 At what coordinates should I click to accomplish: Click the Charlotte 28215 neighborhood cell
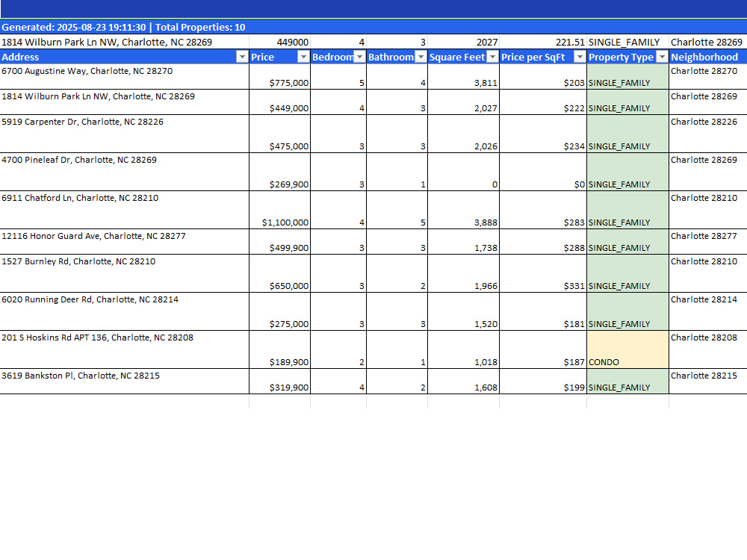pyautogui.click(x=708, y=382)
